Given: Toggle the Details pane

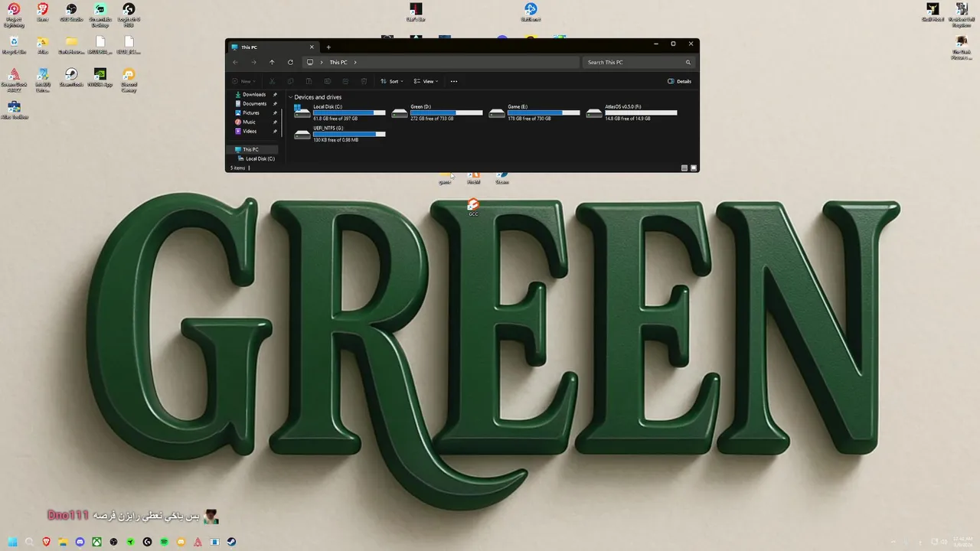Looking at the screenshot, I should [679, 81].
